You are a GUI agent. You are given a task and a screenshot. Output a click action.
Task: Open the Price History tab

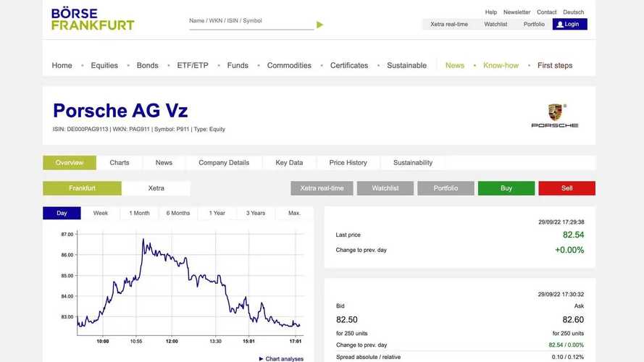click(x=348, y=162)
